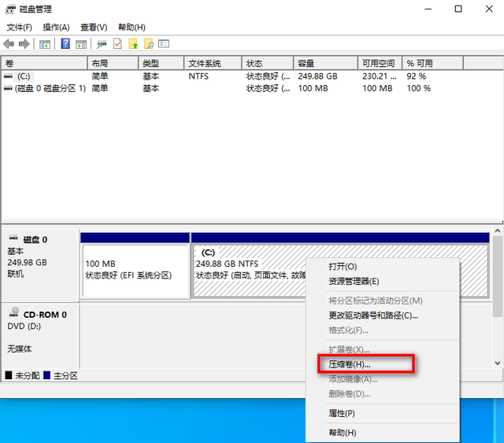504x443 pixels.
Task: Click drive icon beside 磁盘 0 磁盘分区 1 row
Action: (x=8, y=88)
